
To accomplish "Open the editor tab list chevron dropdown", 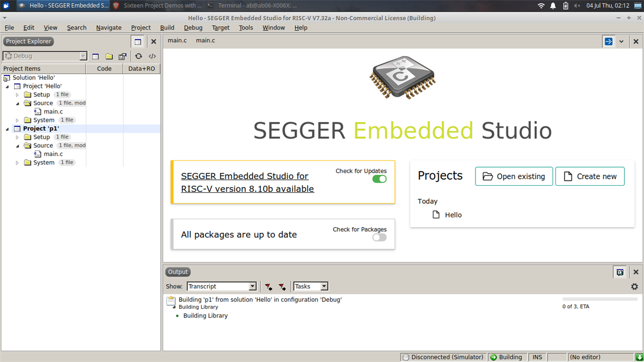I will 621,41.
